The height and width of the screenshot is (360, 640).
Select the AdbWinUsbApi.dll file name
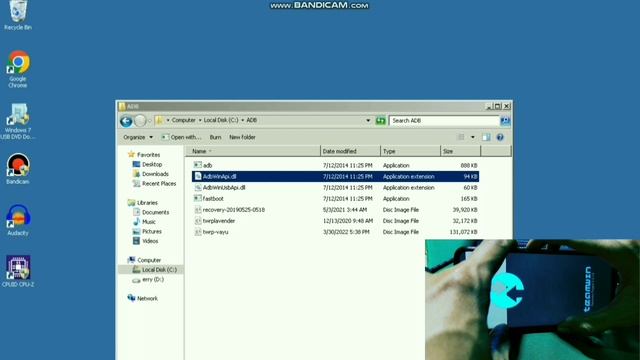click(224, 187)
